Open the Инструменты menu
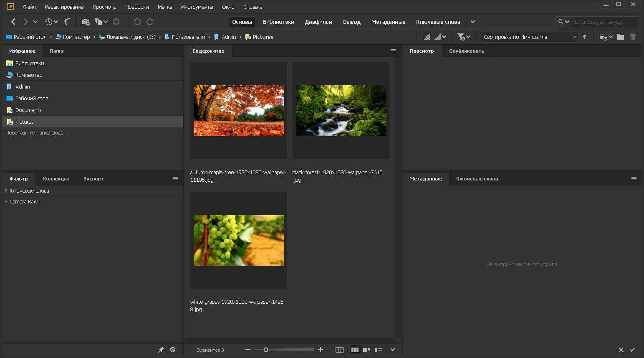The image size is (644, 358). click(197, 7)
